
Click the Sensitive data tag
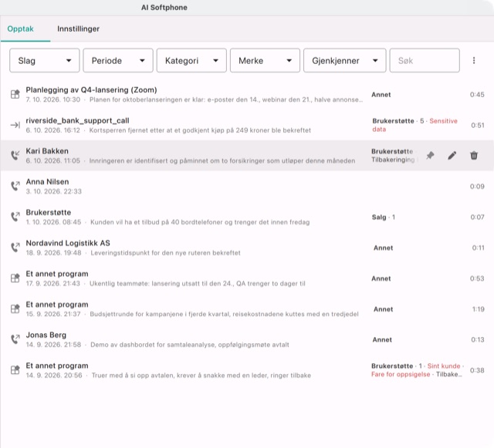[414, 125]
